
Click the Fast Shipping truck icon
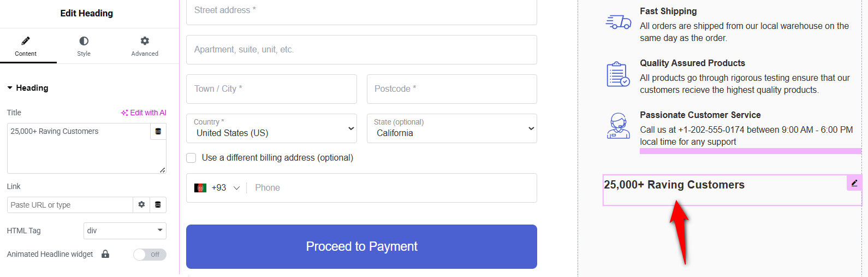619,22
